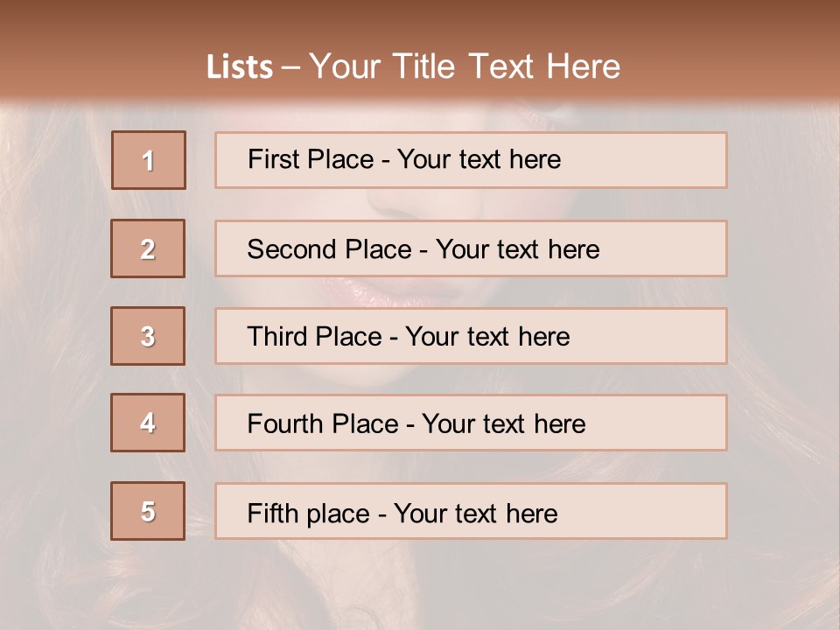Select the "Your Title Text Here" title text
Viewport: 840px width, 630px height.
465,67
